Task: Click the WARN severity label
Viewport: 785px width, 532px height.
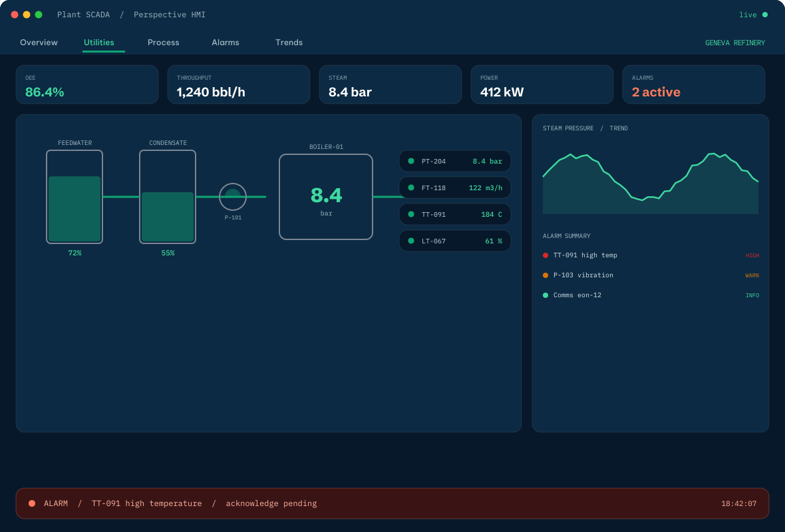Action: tap(752, 276)
